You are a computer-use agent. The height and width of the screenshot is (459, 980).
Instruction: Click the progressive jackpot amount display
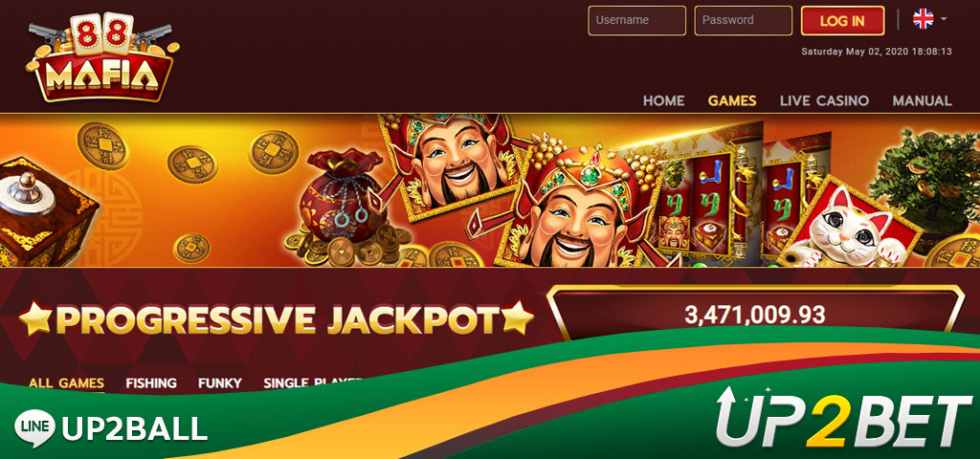click(x=754, y=315)
